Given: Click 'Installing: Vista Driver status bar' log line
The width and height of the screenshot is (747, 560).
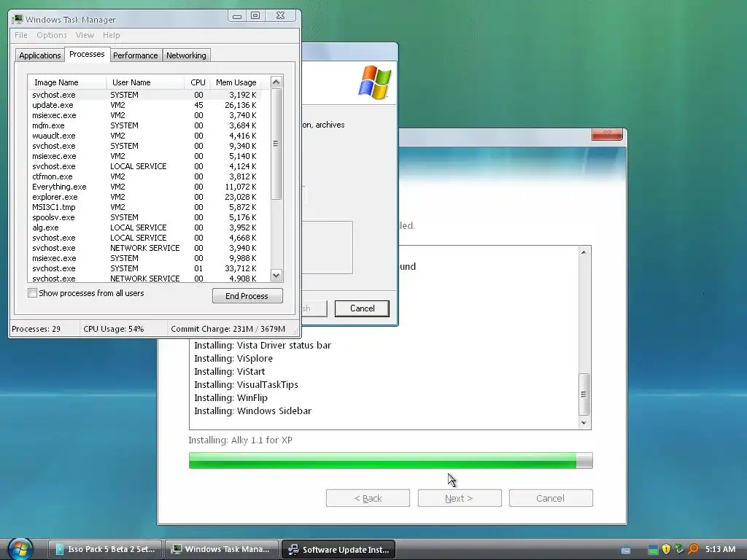Looking at the screenshot, I should pos(263,345).
